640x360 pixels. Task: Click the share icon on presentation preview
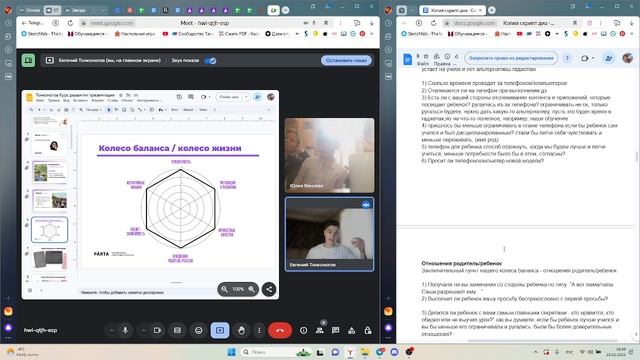pos(269,289)
